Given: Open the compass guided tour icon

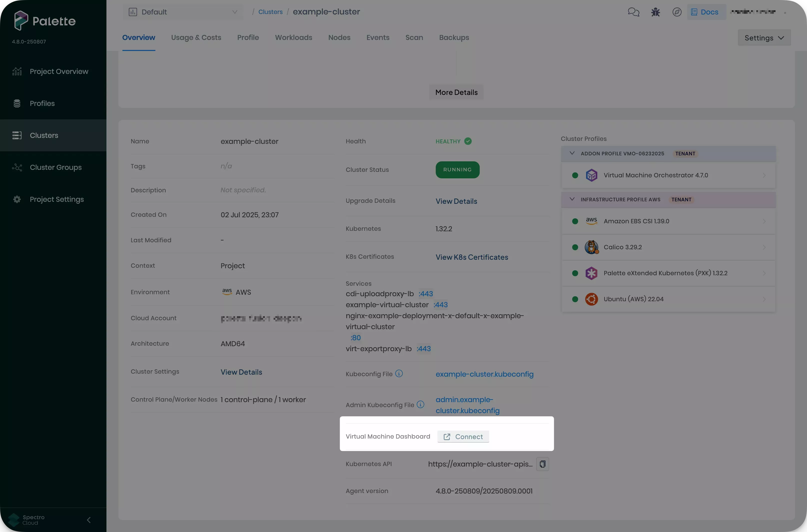Looking at the screenshot, I should coord(677,12).
